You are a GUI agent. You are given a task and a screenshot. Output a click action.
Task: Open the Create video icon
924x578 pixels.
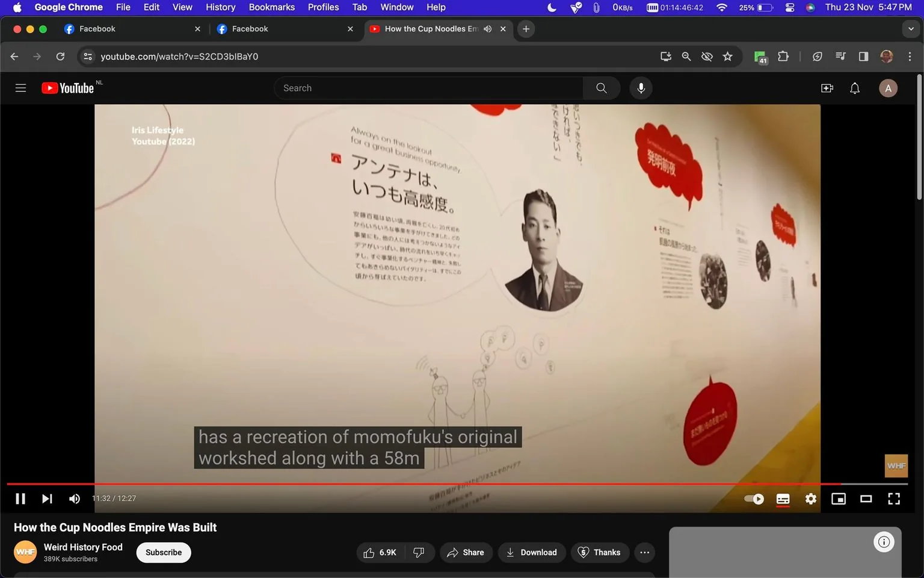[827, 87]
